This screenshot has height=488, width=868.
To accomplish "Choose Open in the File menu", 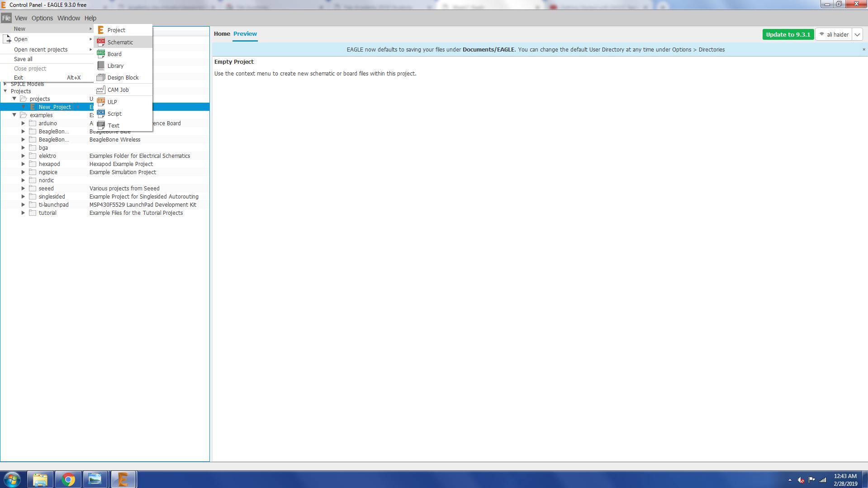I will coord(47,39).
